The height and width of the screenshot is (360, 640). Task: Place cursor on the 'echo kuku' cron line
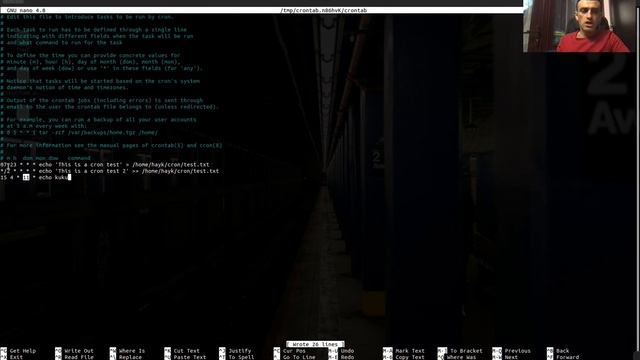(x=36, y=177)
